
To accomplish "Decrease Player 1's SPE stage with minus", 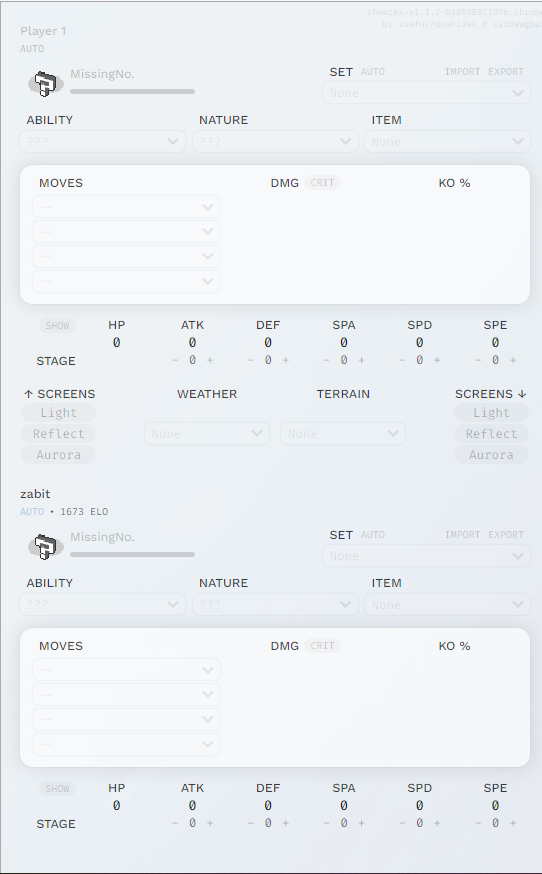I will 478,361.
